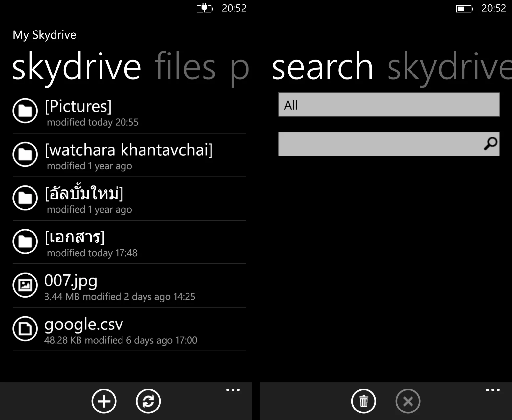Tap 'modified today 20:55' text
The image size is (512, 420).
tap(93, 122)
